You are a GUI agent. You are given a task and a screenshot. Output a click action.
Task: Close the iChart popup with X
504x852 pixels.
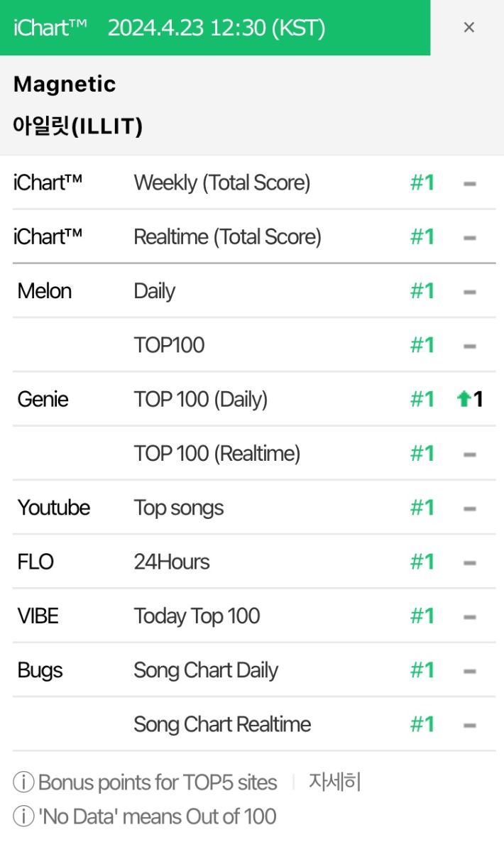[469, 28]
